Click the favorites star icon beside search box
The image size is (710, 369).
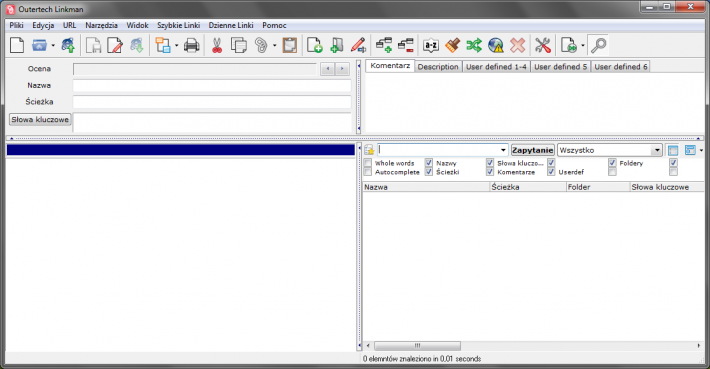369,150
